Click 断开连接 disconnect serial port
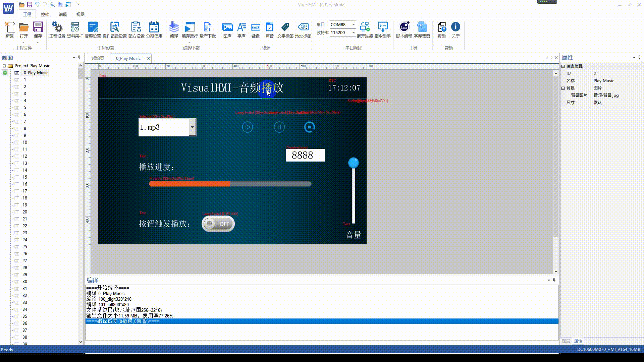 (365, 30)
